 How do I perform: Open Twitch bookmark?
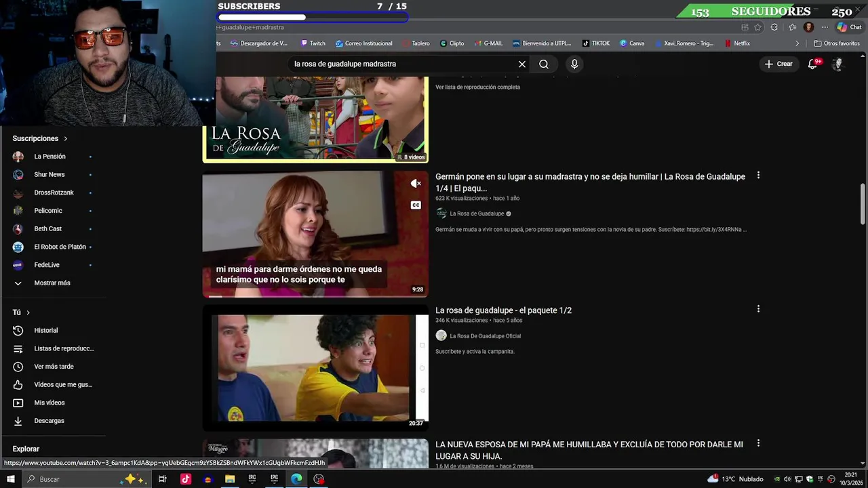(313, 43)
